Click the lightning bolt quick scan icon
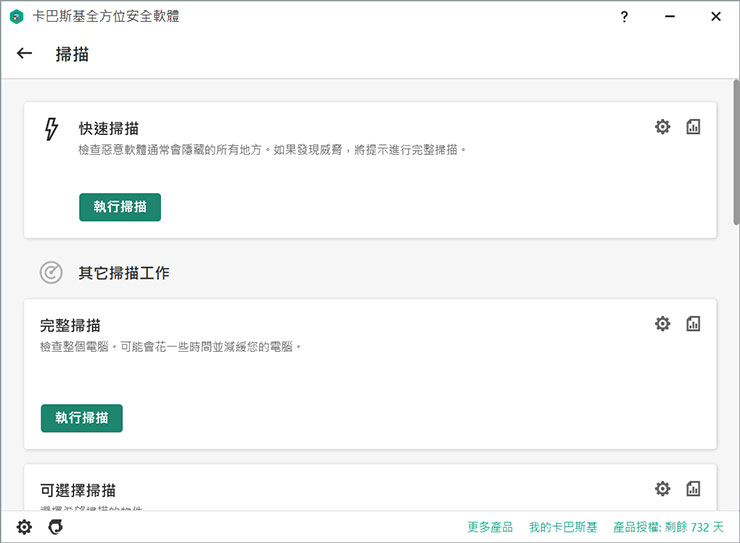 click(x=51, y=129)
